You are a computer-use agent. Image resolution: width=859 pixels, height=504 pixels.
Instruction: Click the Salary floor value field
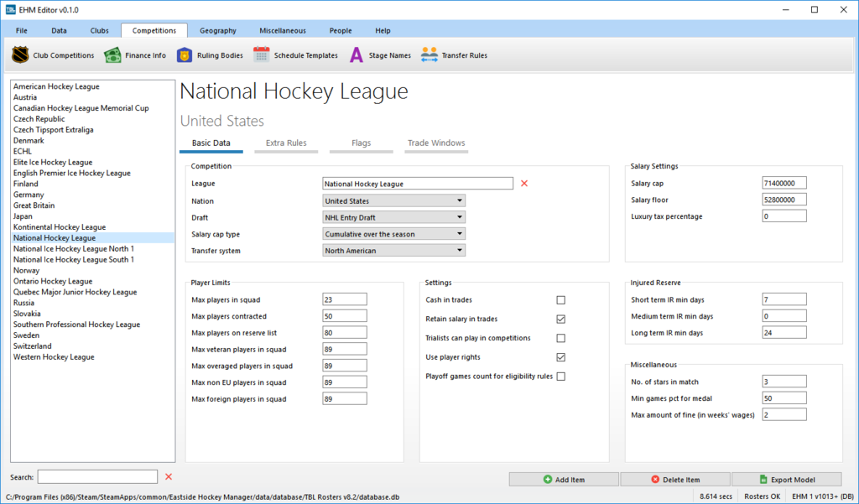click(x=784, y=200)
